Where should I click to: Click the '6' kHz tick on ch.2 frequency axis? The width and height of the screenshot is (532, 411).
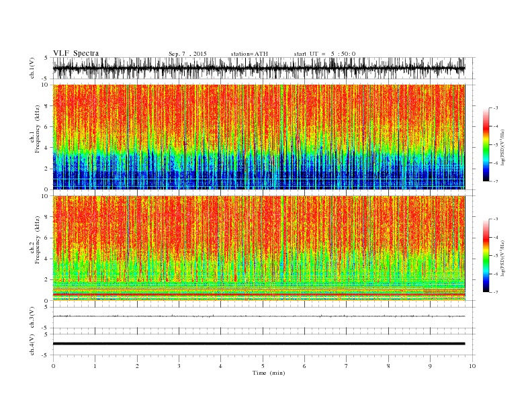point(47,238)
